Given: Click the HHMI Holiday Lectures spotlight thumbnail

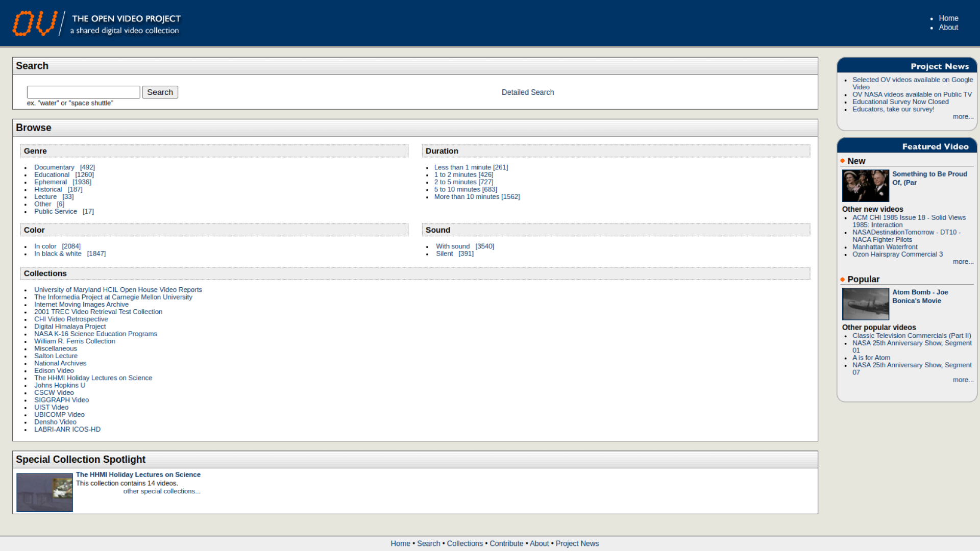Looking at the screenshot, I should coord(44,492).
